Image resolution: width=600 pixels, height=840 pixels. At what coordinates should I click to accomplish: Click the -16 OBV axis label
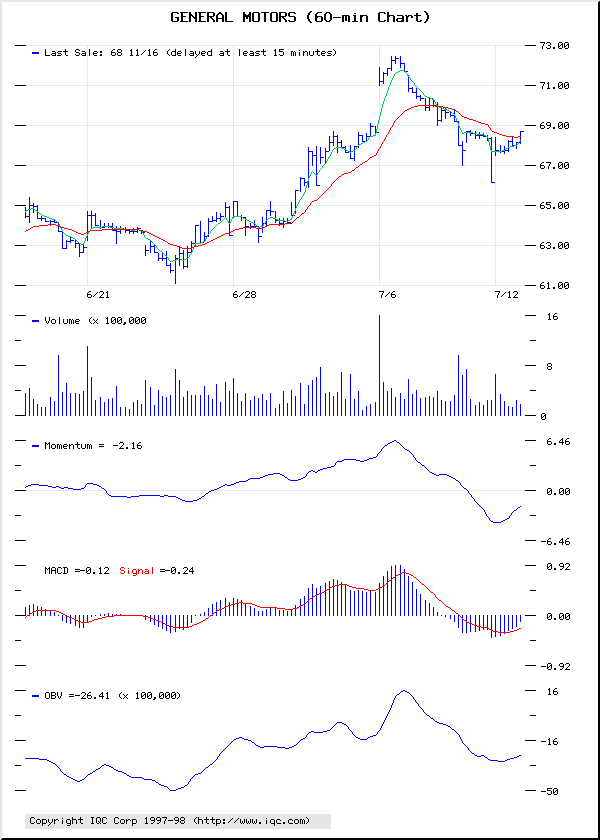550,741
